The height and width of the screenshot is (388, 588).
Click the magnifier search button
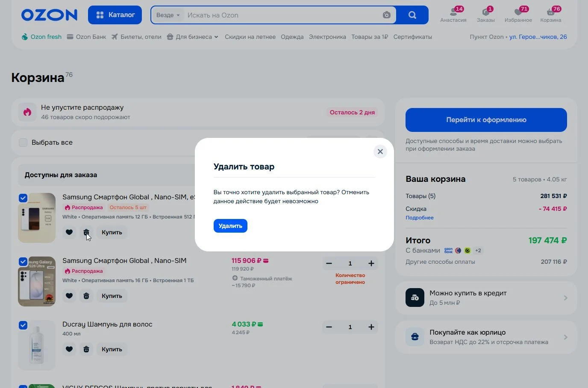tap(412, 15)
